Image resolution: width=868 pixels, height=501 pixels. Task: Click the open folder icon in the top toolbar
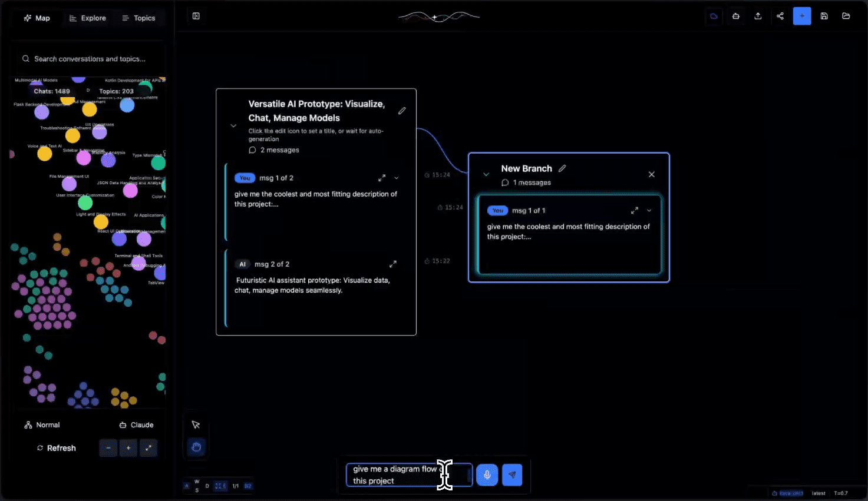coord(846,16)
